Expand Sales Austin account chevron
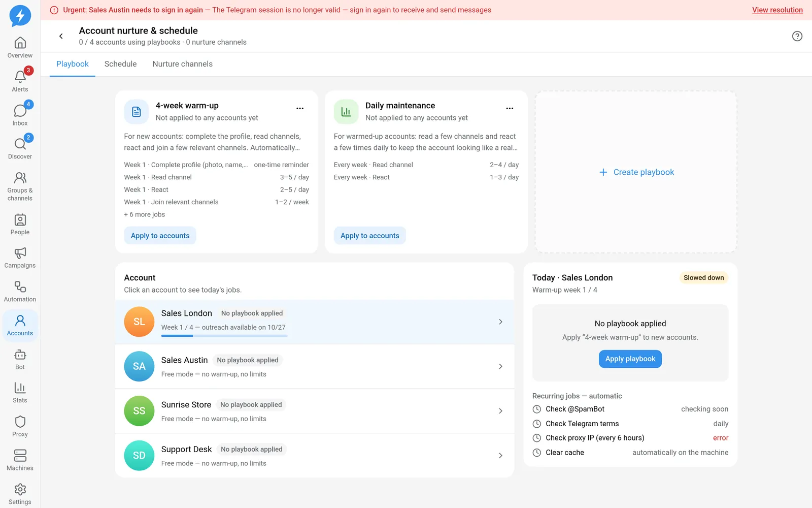This screenshot has height=508, width=812. (x=500, y=367)
